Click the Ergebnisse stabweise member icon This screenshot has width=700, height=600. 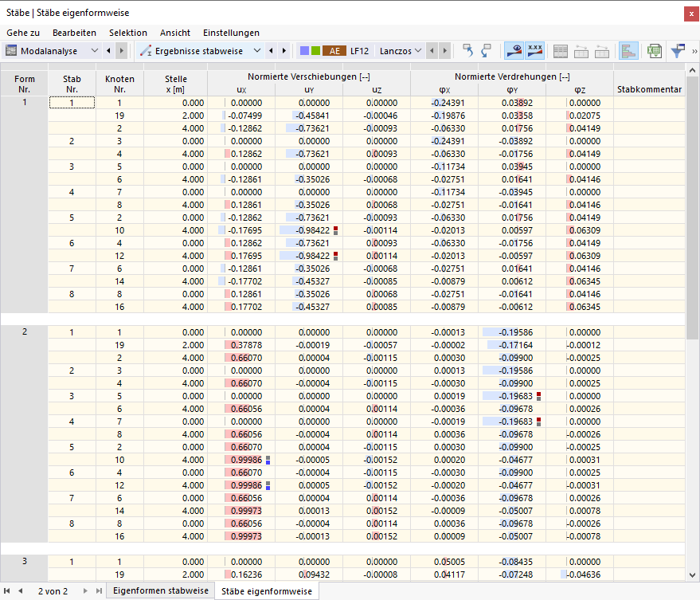146,51
